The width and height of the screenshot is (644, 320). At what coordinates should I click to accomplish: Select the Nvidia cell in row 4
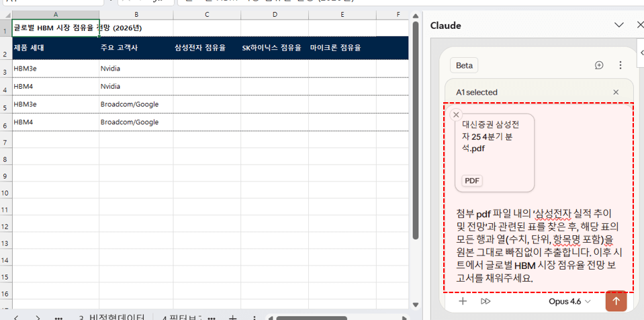coord(136,86)
